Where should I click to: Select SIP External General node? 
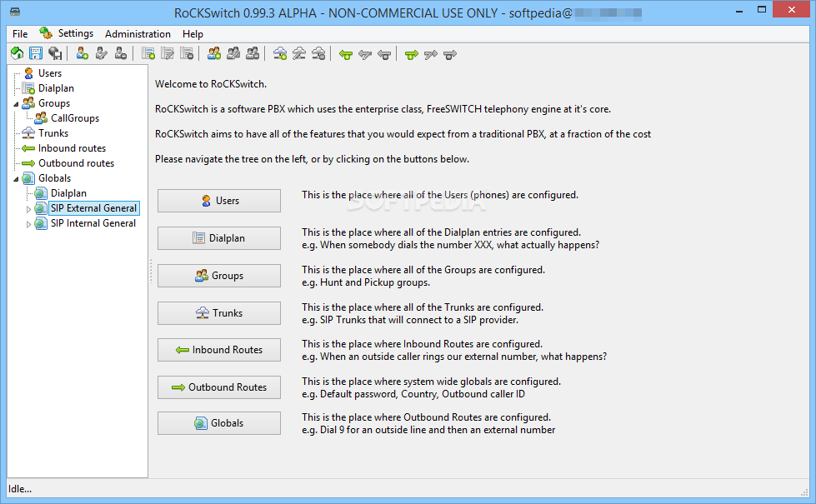(93, 208)
